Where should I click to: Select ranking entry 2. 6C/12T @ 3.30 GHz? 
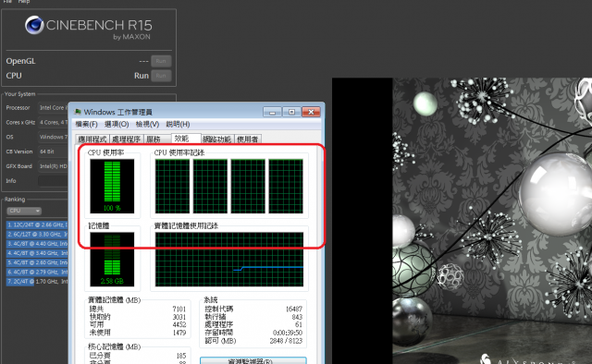click(37, 235)
